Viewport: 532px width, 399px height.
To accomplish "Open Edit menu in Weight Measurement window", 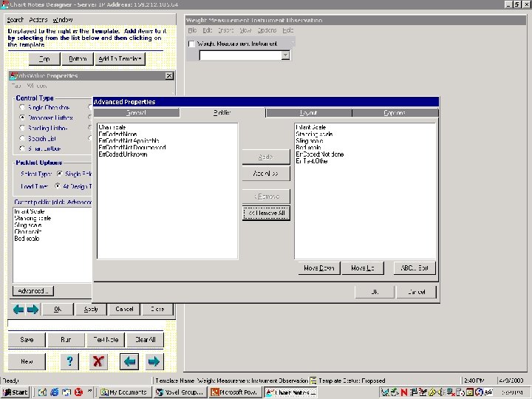I will 207,30.
